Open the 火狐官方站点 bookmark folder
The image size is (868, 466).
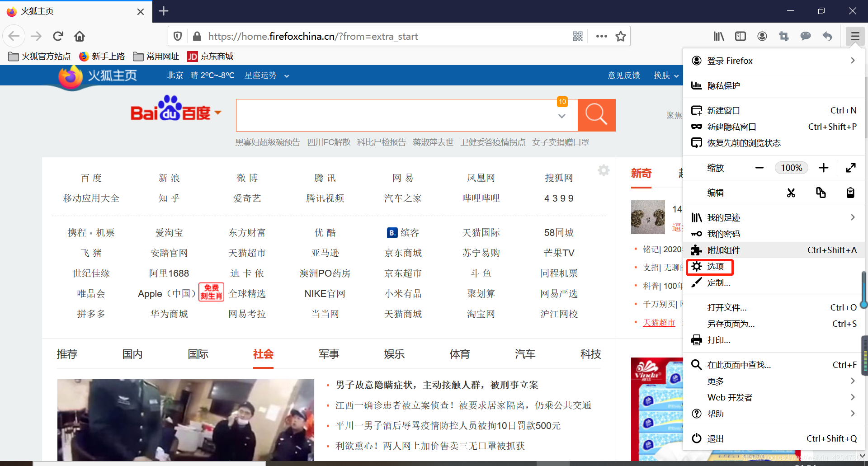pos(39,56)
